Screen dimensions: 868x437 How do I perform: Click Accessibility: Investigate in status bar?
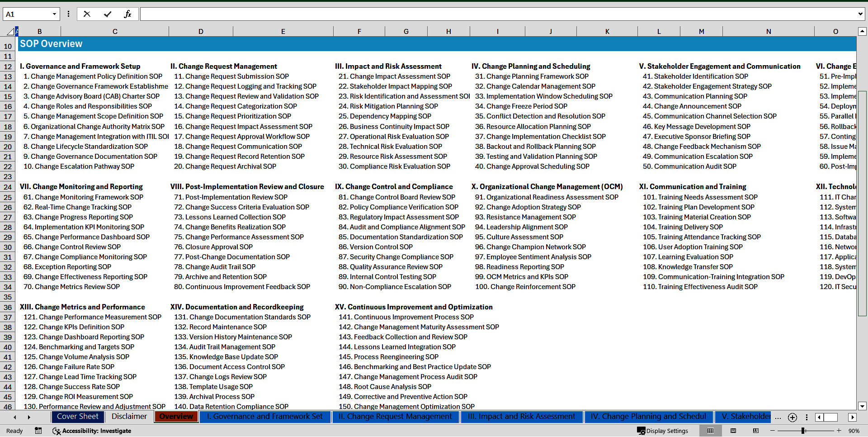[x=92, y=431]
